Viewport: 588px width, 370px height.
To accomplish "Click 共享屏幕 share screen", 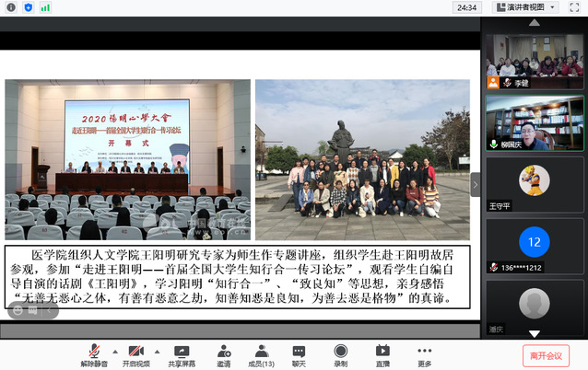I will point(182,355).
